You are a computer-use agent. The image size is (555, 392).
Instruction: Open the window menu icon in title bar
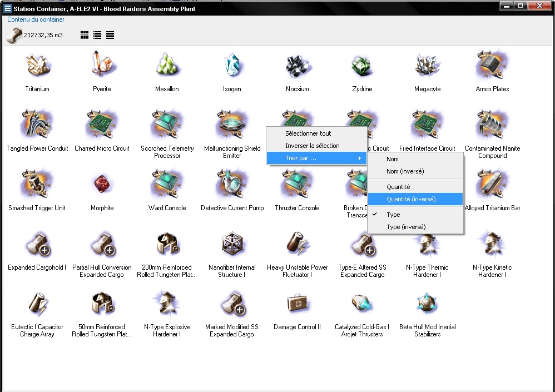[x=7, y=8]
